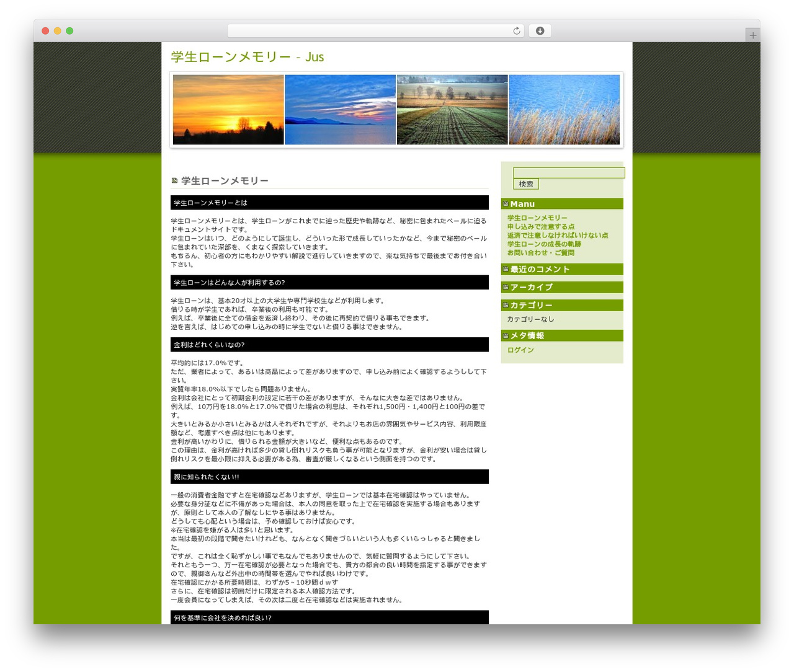The height and width of the screenshot is (672, 794).
Task: Click the reeds by water banner photo
Action: [564, 110]
